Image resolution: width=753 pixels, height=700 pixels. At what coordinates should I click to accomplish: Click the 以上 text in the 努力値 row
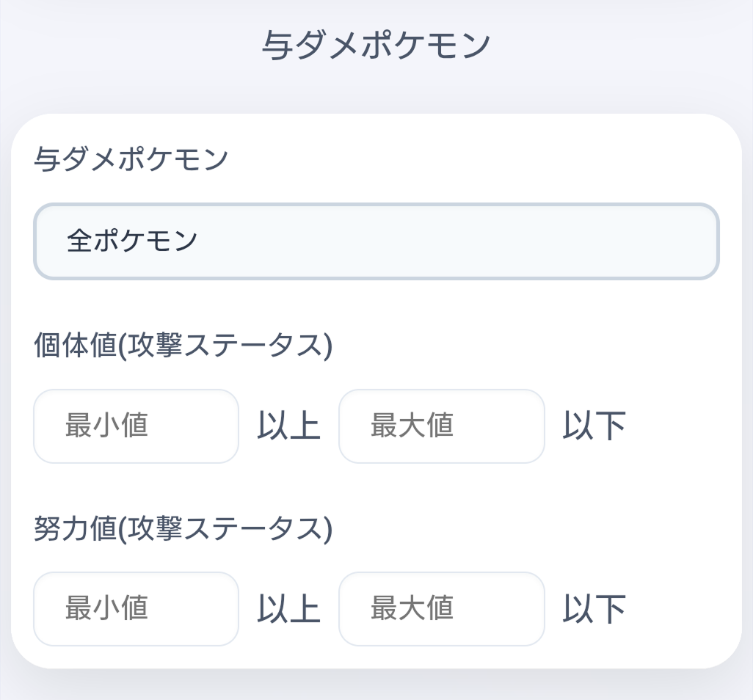288,609
